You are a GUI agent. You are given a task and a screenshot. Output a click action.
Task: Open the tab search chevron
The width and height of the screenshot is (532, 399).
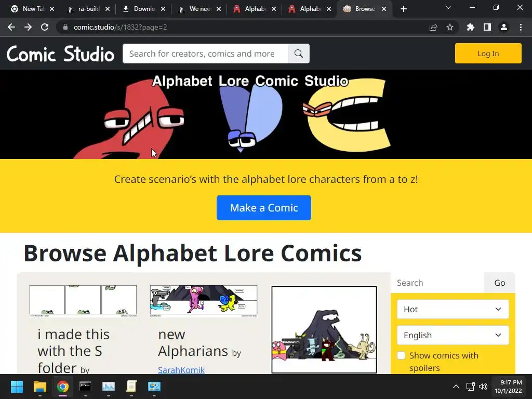point(448,7)
